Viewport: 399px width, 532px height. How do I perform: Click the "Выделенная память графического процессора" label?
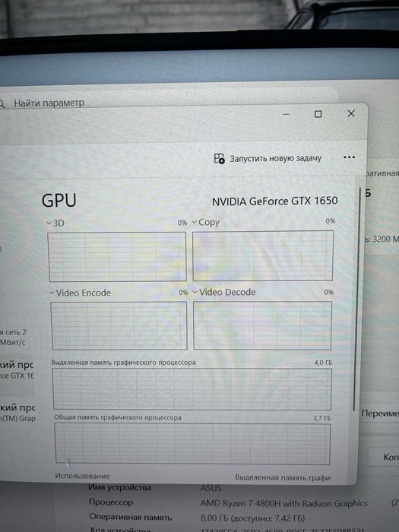(123, 363)
